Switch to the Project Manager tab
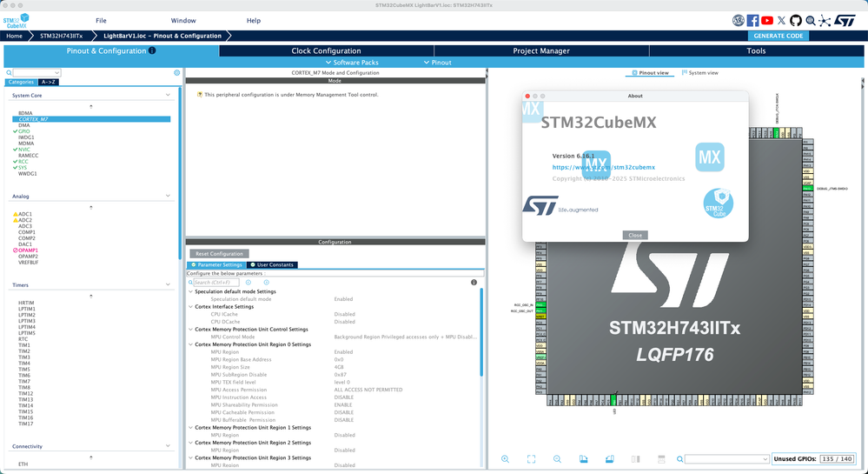The image size is (868, 474). tap(541, 50)
